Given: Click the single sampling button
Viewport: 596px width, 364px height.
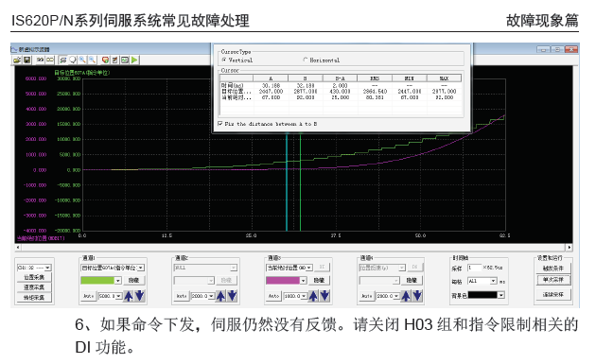Looking at the screenshot, I should [553, 280].
